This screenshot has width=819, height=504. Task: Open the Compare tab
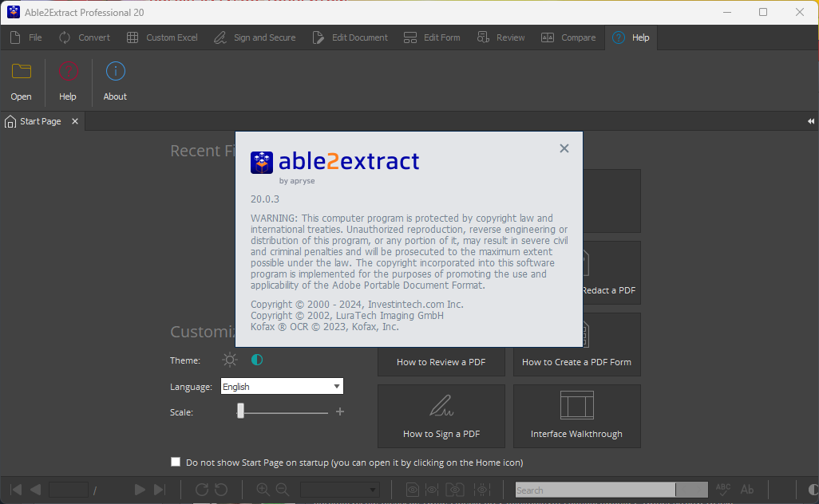tap(568, 37)
